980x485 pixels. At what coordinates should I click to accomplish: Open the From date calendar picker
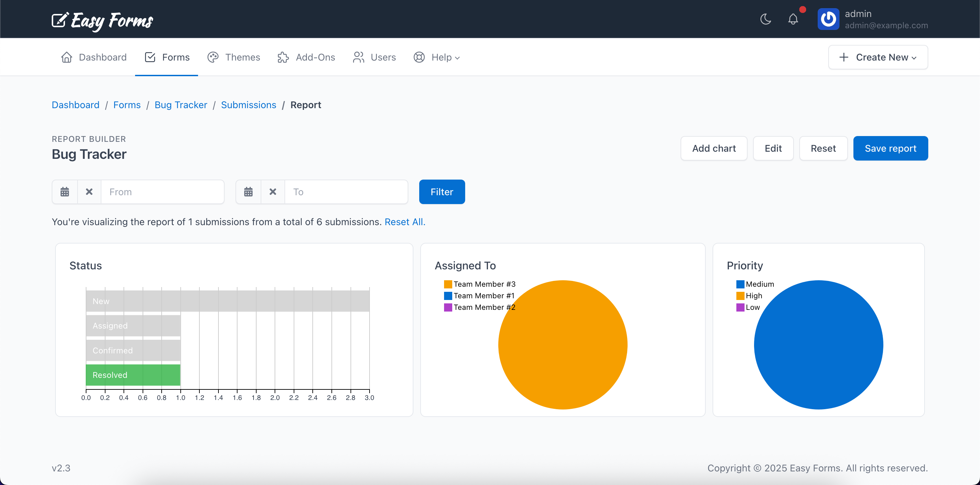click(x=64, y=192)
